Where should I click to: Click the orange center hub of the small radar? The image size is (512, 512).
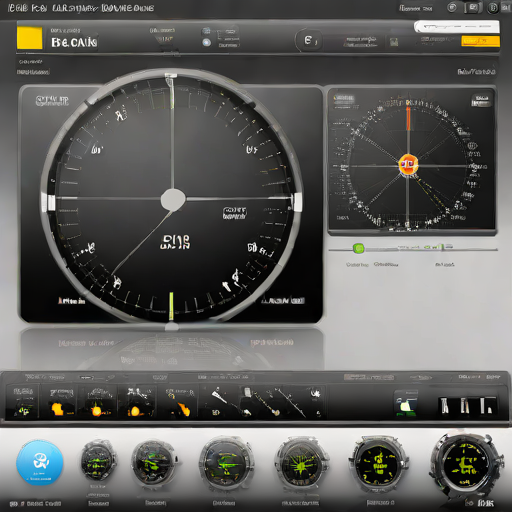408,164
